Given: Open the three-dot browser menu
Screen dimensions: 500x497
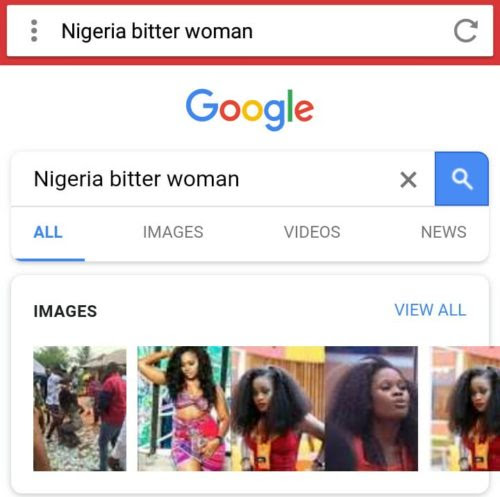Looking at the screenshot, I should coord(34,31).
